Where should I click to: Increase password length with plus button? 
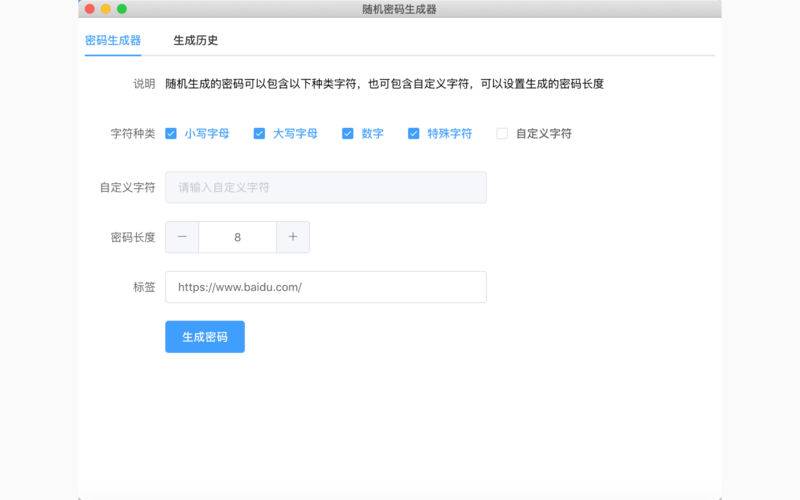pyautogui.click(x=293, y=237)
